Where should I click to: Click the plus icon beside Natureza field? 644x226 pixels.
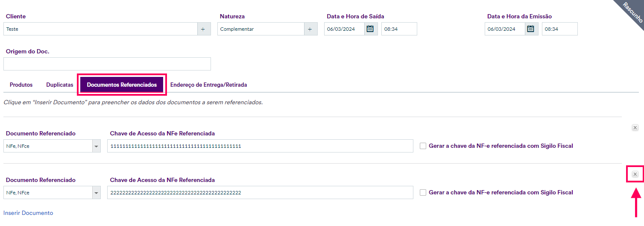coord(310,29)
